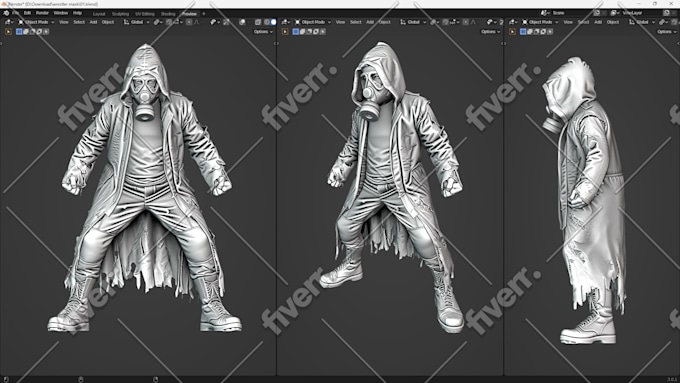680x383 pixels.
Task: Switch to the UV Editing workspace tab
Action: pos(145,14)
